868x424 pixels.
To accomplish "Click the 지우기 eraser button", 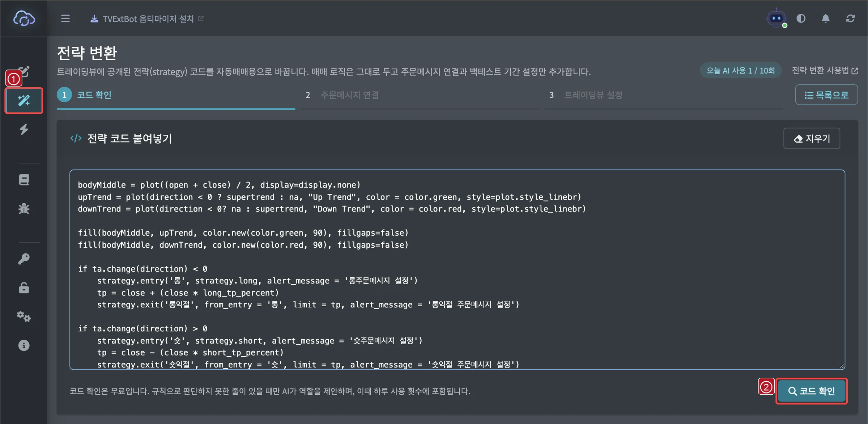I will [x=812, y=138].
